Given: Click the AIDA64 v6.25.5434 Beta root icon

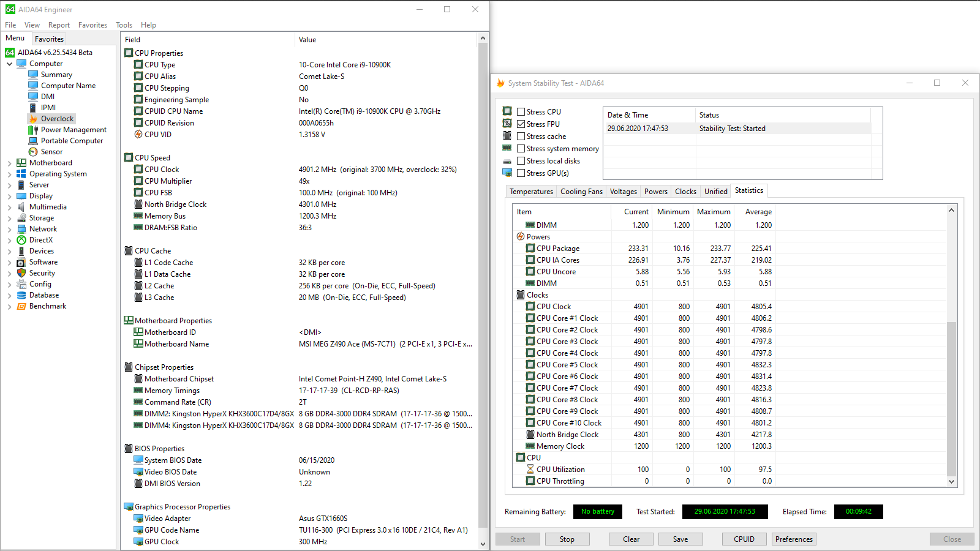Looking at the screenshot, I should 10,53.
